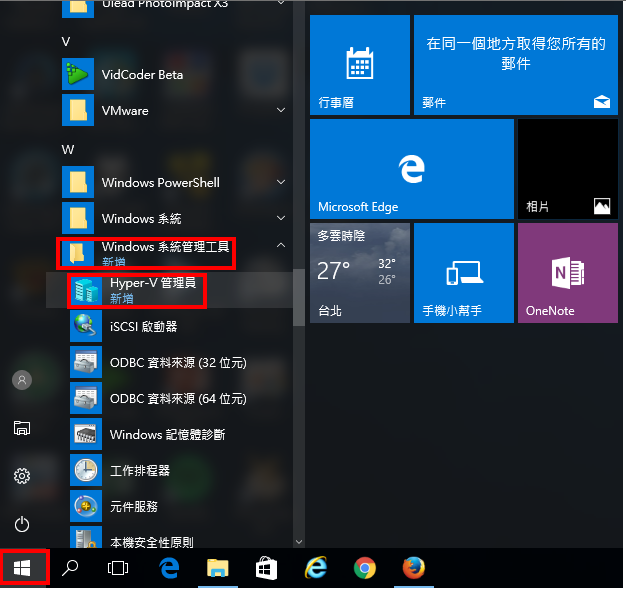626x589 pixels.
Task: Open the Microsoft Edge tile
Action: [412, 169]
